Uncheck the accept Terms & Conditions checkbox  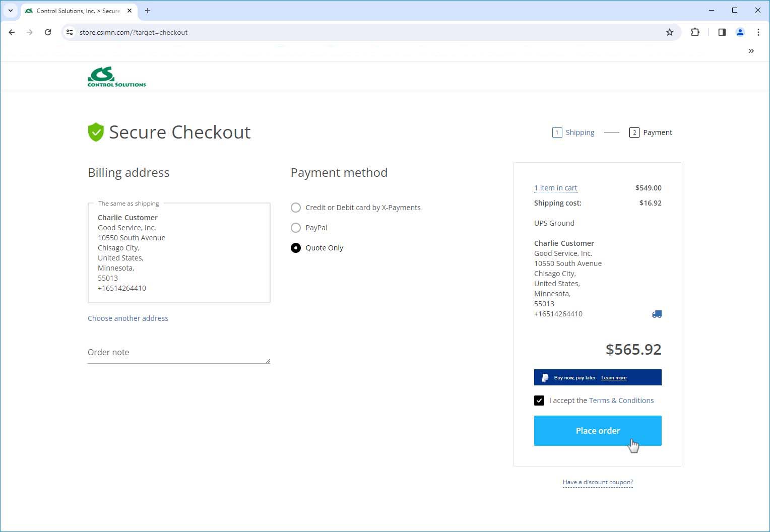click(x=539, y=401)
